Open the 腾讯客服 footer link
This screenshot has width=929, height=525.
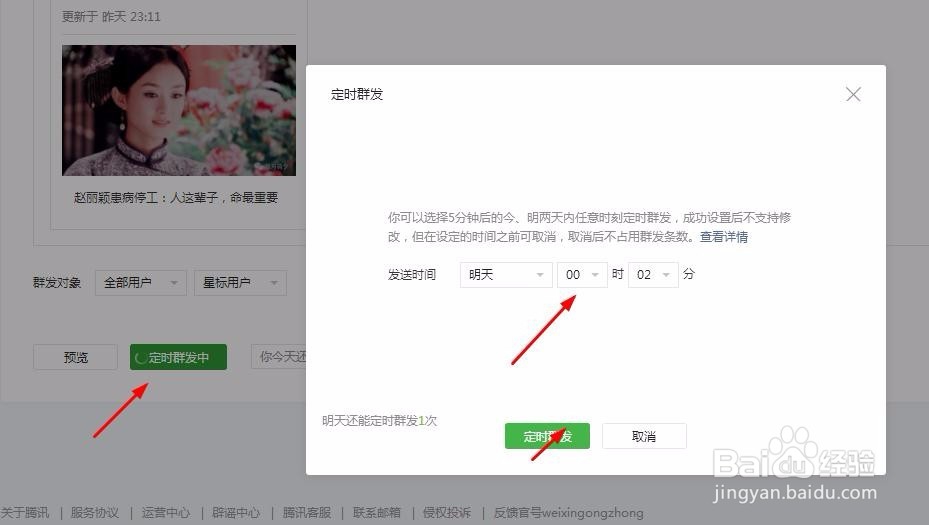[306, 513]
